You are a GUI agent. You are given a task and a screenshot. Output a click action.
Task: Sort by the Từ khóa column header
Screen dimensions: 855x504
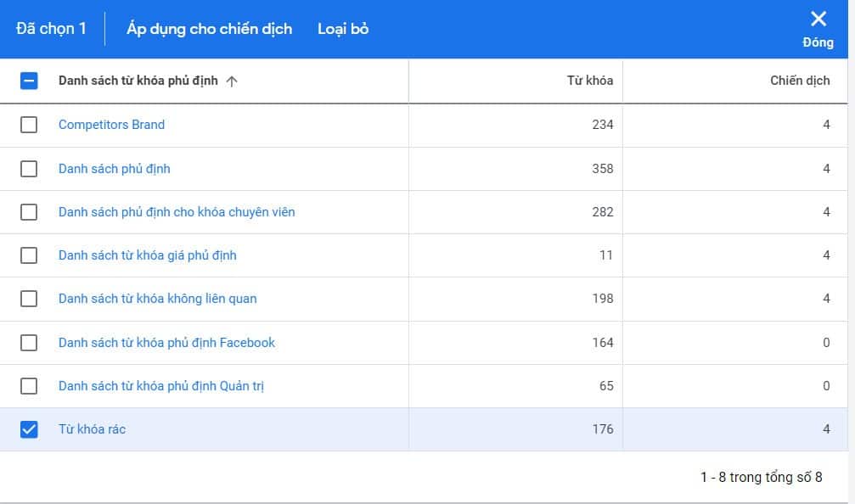click(589, 81)
